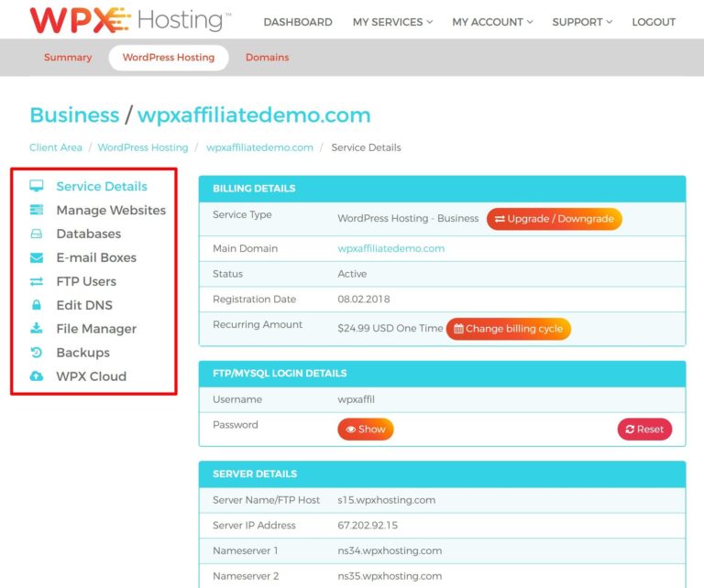Viewport: 704px width, 588px height.
Task: Open E-mail Boxes page
Action: (x=96, y=257)
